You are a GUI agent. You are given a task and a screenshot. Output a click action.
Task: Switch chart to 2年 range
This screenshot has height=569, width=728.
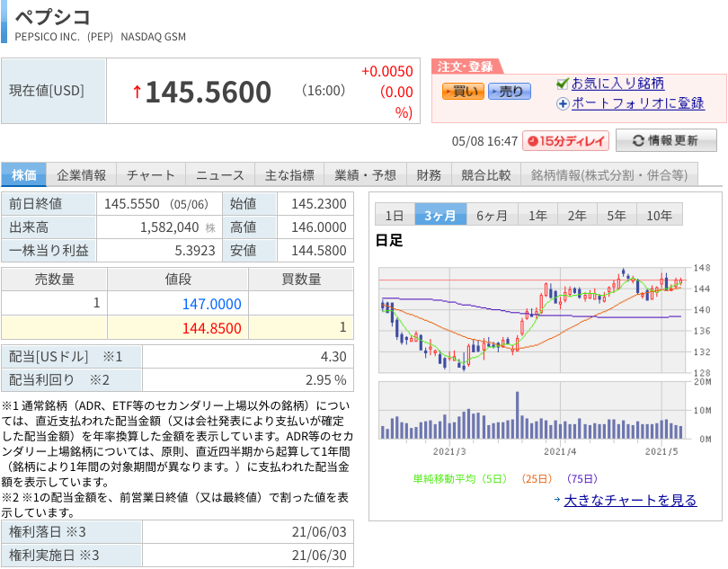(577, 215)
